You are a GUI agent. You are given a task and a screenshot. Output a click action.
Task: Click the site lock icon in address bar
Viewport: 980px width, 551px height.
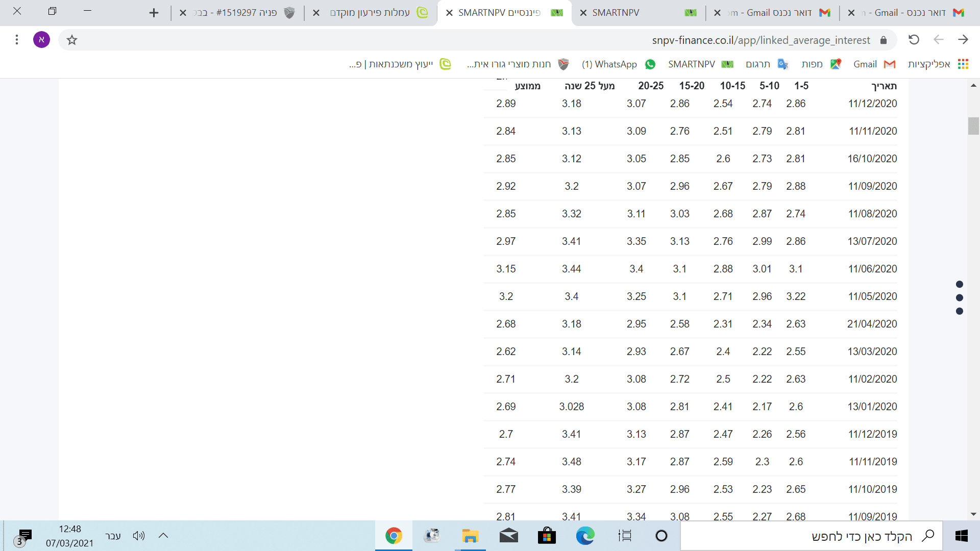884,40
